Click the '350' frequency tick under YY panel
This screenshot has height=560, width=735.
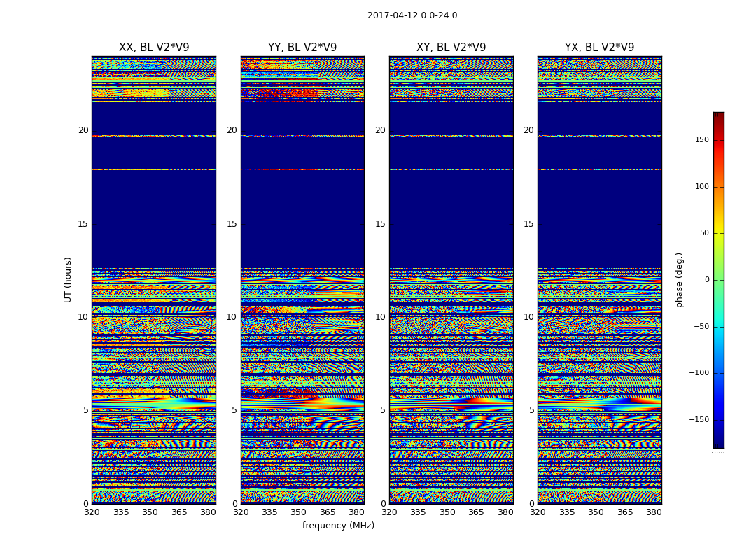click(x=299, y=512)
